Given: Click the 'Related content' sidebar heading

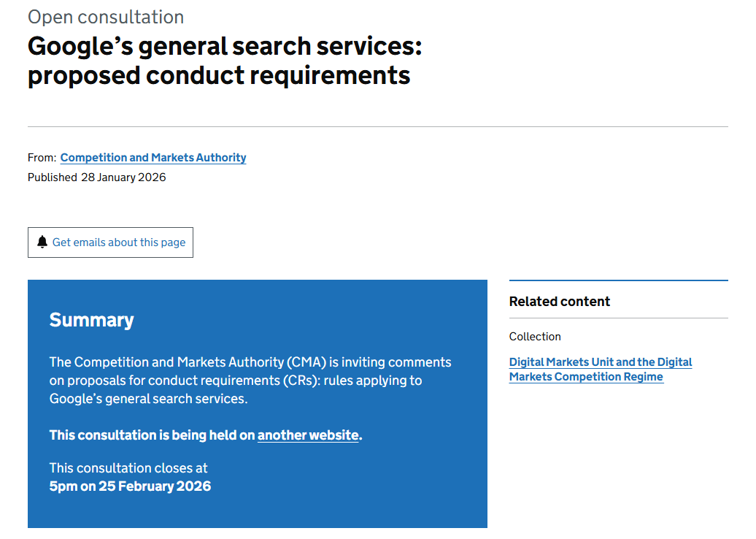Looking at the screenshot, I should (560, 301).
